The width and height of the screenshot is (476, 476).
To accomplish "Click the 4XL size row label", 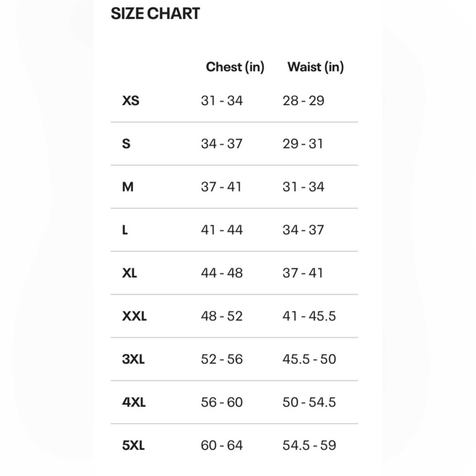I will (x=134, y=402).
